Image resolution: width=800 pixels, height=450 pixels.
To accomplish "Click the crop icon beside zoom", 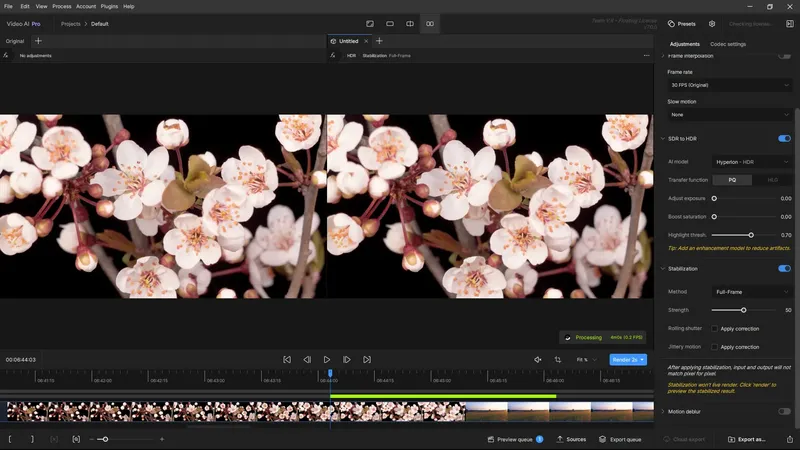I will [556, 359].
